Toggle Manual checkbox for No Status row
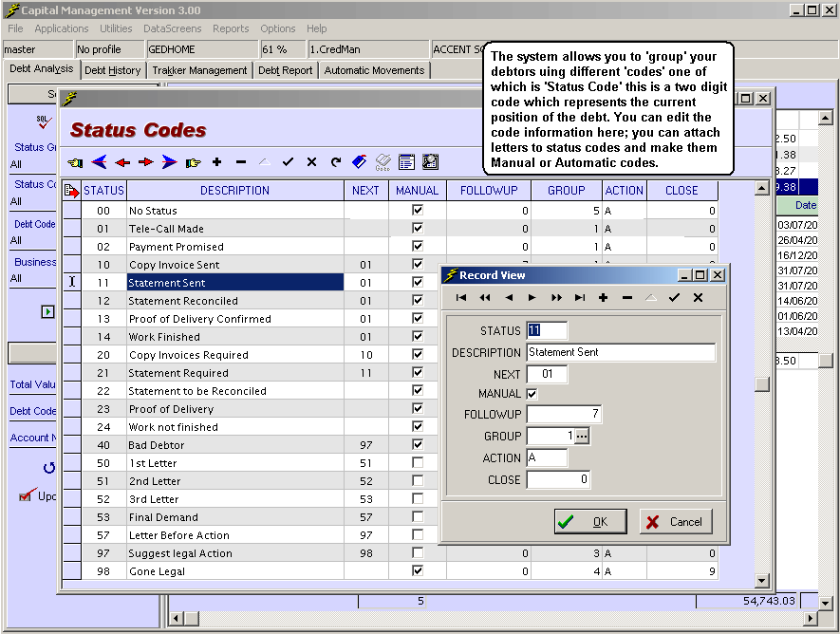This screenshot has height=634, width=840. pyautogui.click(x=418, y=210)
